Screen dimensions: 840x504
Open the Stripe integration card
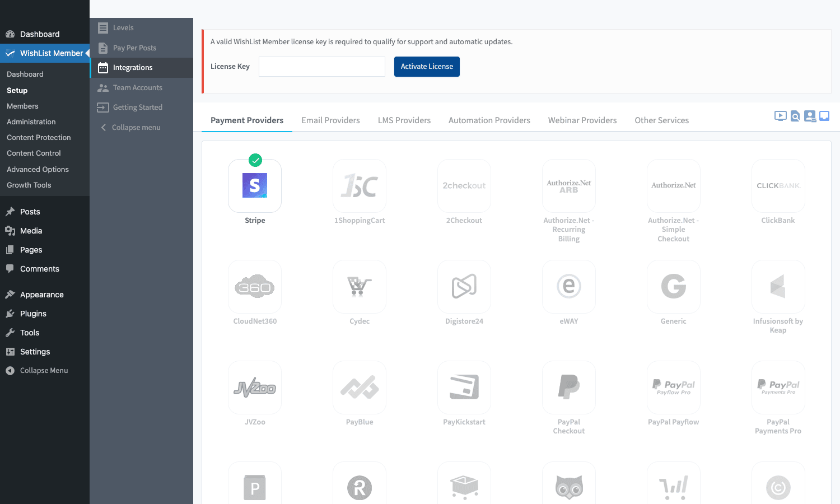click(255, 186)
